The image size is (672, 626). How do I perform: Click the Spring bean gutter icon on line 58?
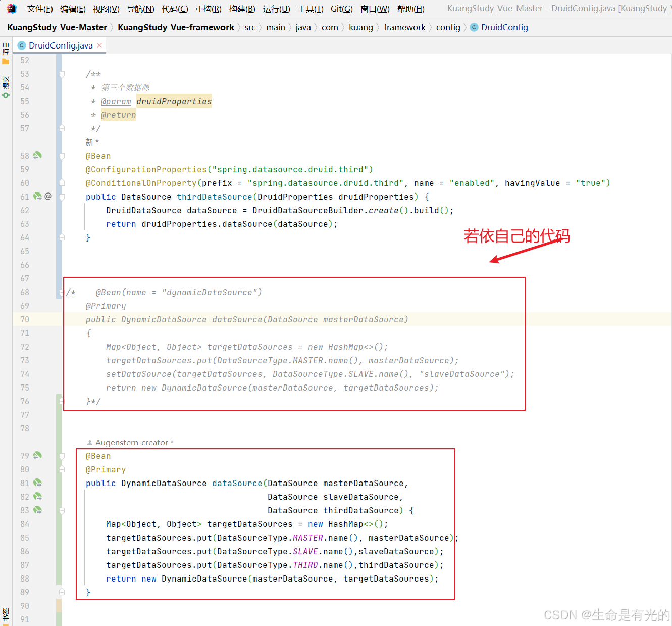pos(37,155)
